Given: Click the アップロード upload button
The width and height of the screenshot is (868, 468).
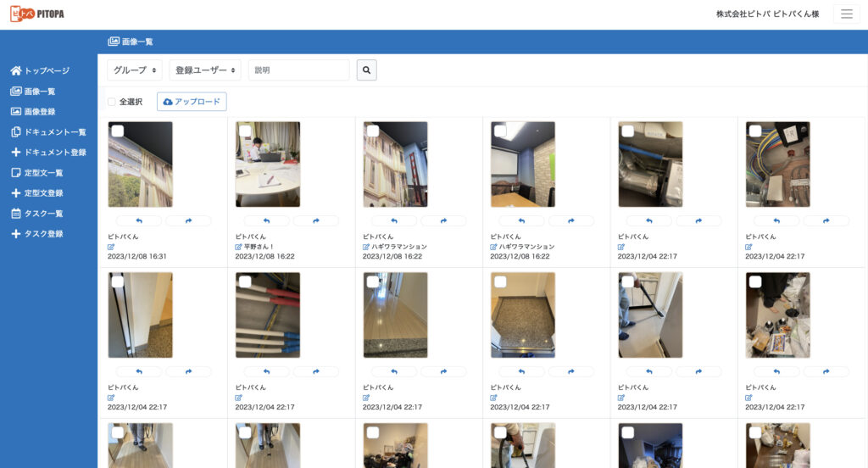Looking at the screenshot, I should [x=192, y=102].
